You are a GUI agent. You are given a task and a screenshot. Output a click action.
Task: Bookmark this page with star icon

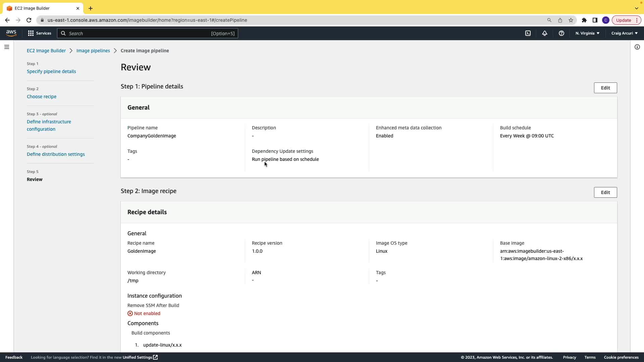(x=571, y=20)
